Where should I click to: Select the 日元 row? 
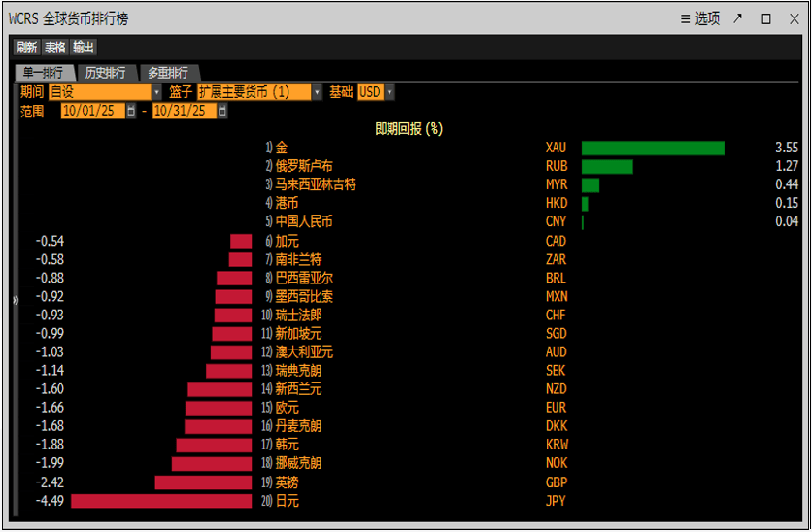point(409,502)
